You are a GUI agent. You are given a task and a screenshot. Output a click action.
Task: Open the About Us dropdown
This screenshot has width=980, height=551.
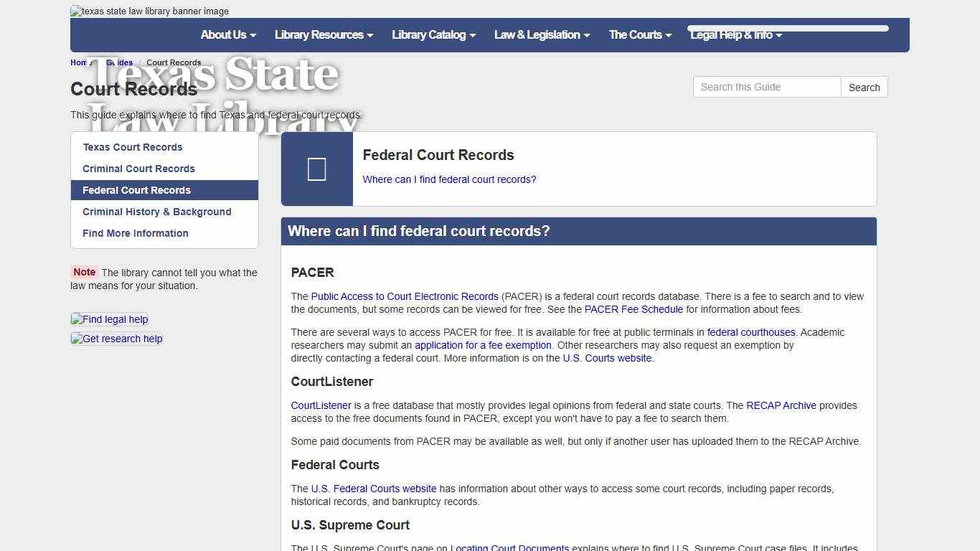point(227,34)
